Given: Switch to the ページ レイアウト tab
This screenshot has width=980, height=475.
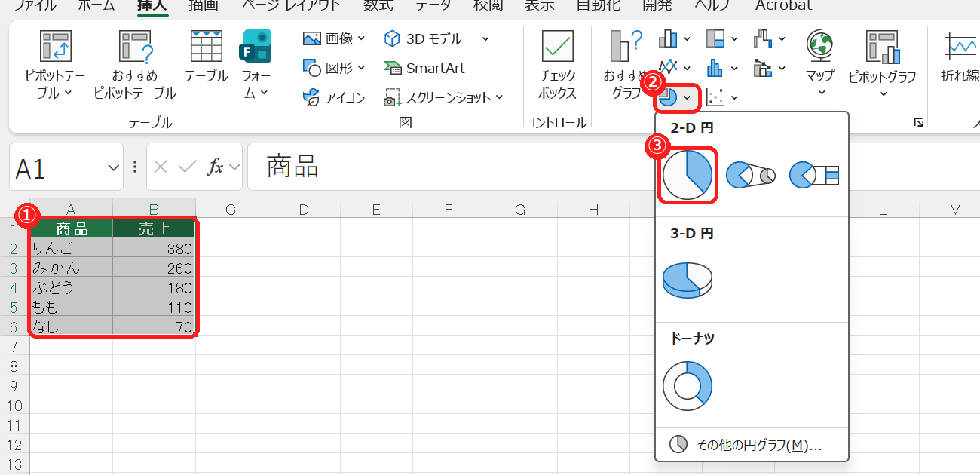Looking at the screenshot, I should pyautogui.click(x=291, y=5).
